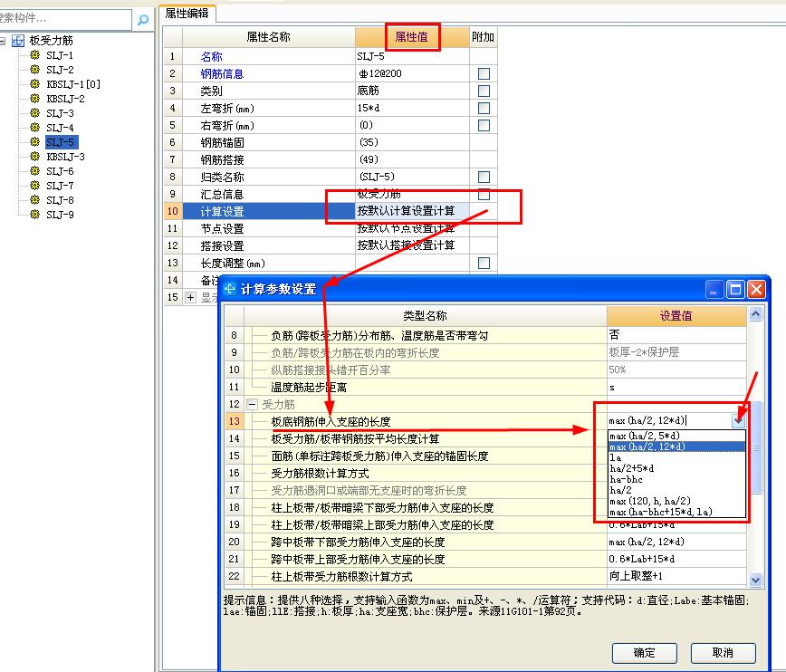Choose max(ha/2,12*d) in the dropdown list
786x672 pixels.
[x=676, y=446]
